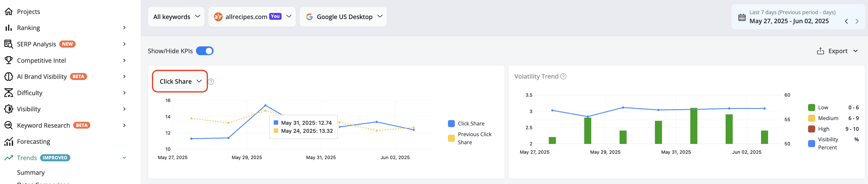868x184 pixels.
Task: Open the Google US Desktop dropdown
Action: 343,17
